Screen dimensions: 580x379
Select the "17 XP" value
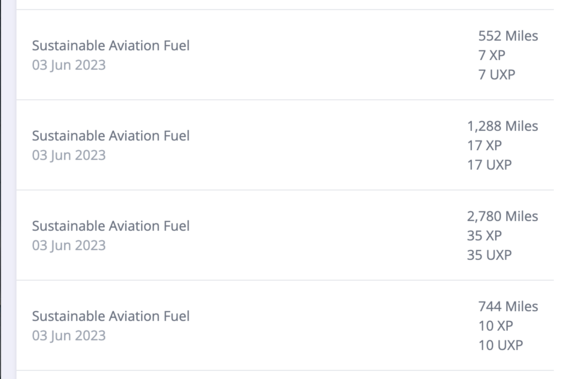coord(484,145)
